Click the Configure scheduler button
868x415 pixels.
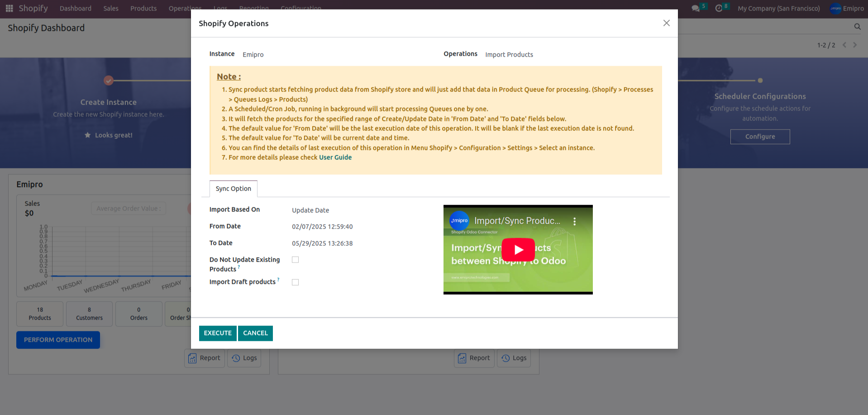[x=760, y=137]
